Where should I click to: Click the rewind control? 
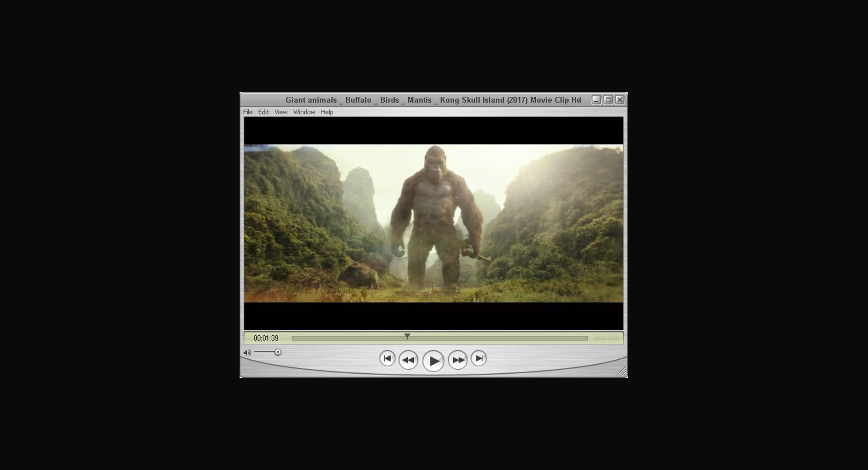pyautogui.click(x=408, y=359)
